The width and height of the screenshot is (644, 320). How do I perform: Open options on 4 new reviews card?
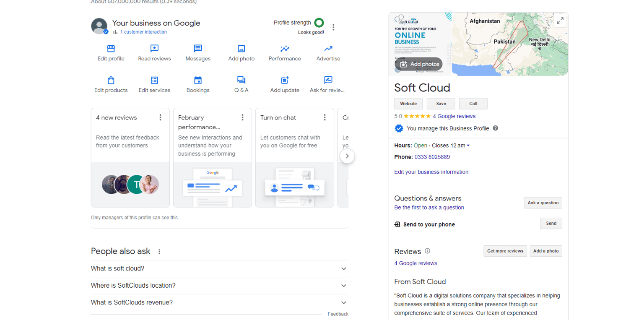[x=160, y=117]
